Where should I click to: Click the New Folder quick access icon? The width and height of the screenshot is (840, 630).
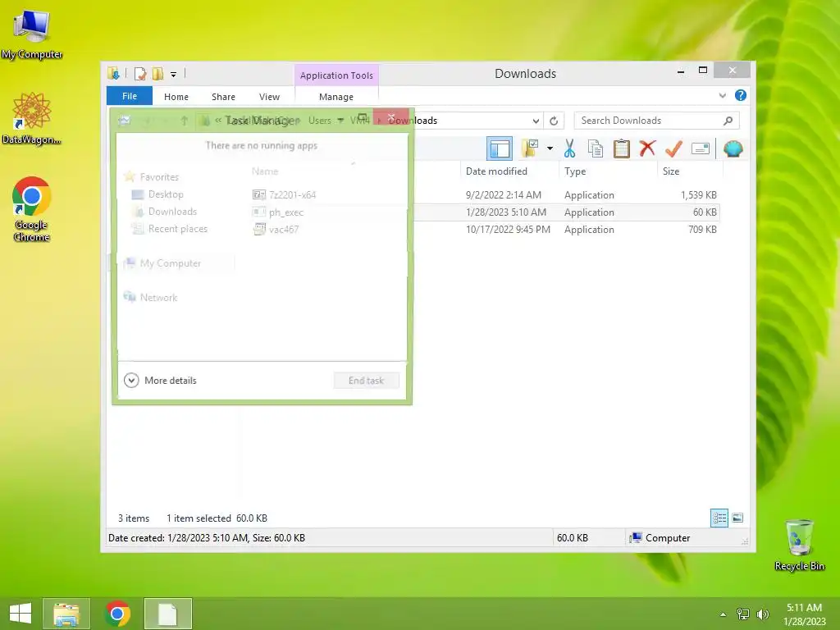click(x=157, y=73)
